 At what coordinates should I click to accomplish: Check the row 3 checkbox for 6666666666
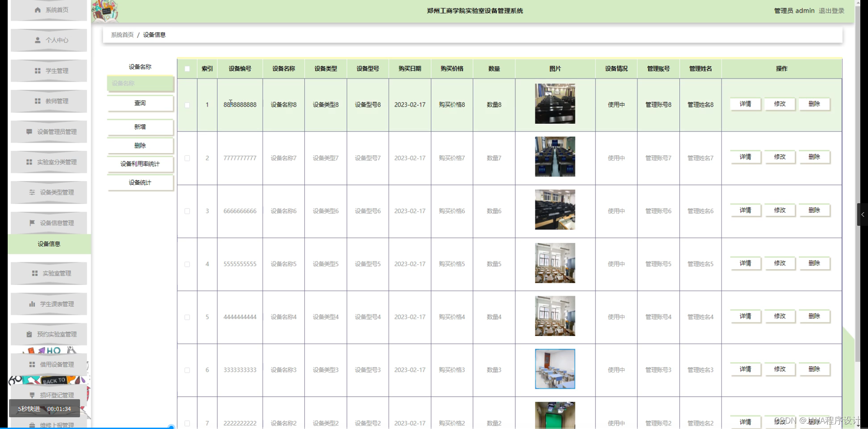(x=187, y=211)
